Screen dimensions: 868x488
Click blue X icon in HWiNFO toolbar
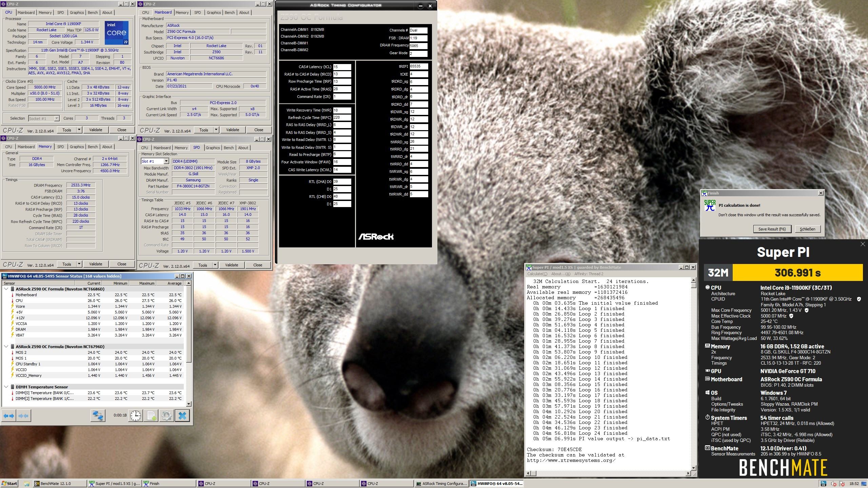coord(182,416)
